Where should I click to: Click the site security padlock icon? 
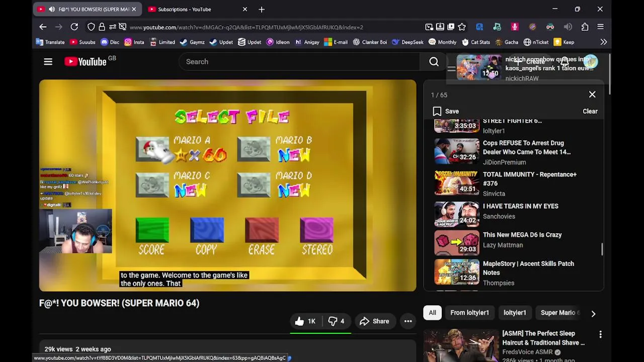(x=102, y=27)
